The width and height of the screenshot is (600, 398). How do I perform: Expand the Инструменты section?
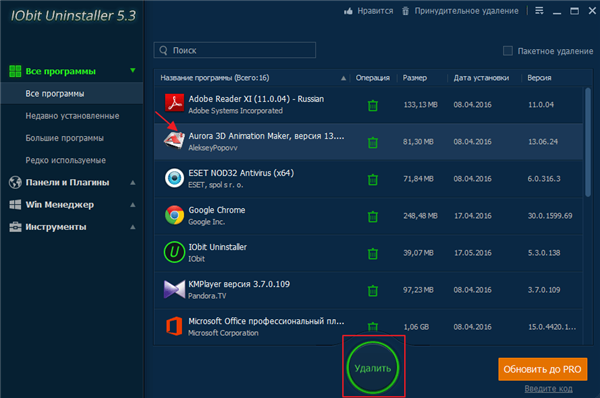133,227
